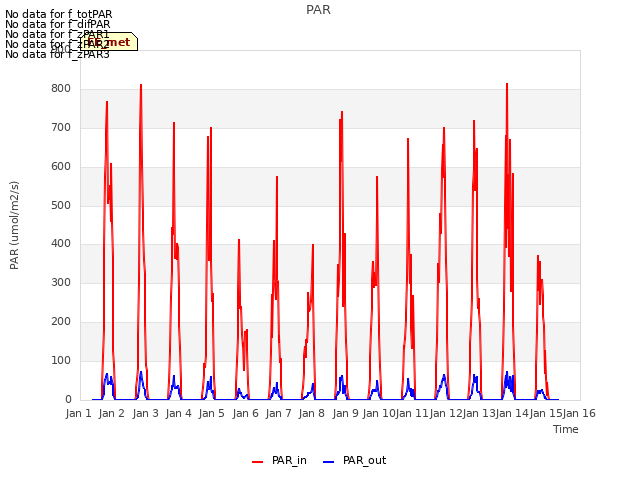Click the Jan 4 x-axis tick label

(178, 413)
